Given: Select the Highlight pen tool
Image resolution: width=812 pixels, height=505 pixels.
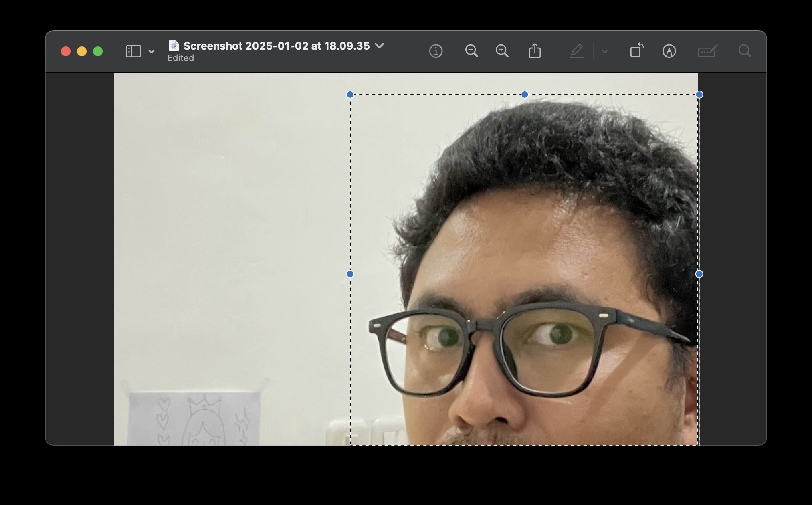Looking at the screenshot, I should 576,51.
